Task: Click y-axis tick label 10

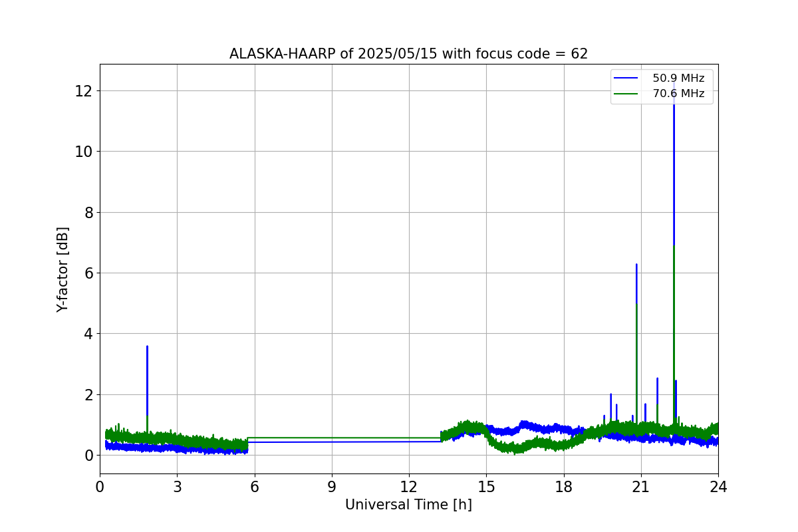Action: point(84,152)
